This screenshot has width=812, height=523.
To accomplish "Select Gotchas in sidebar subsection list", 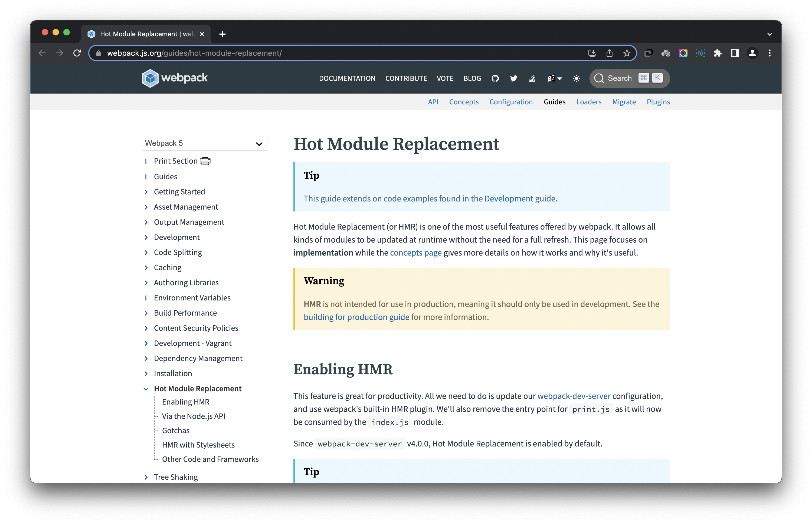I will tap(176, 431).
